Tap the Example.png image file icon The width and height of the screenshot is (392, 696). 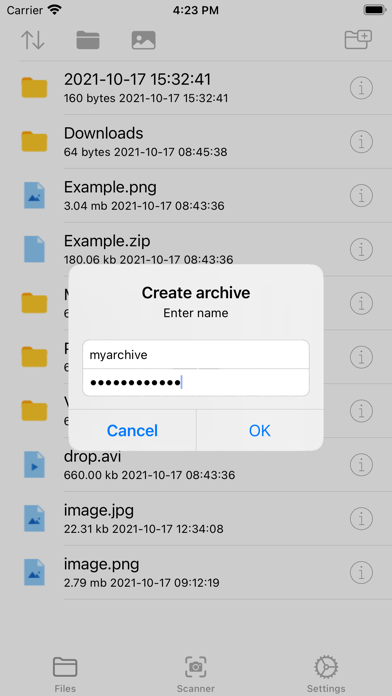click(x=34, y=195)
